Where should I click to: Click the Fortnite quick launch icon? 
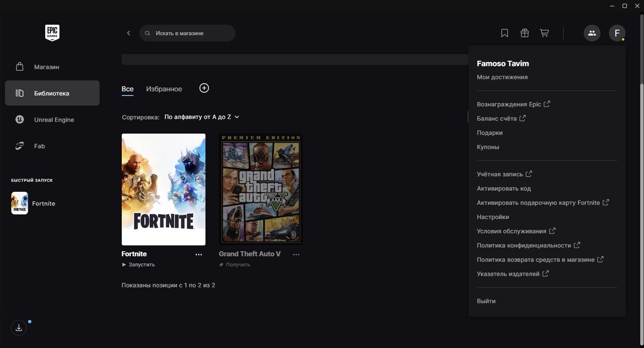(20, 203)
